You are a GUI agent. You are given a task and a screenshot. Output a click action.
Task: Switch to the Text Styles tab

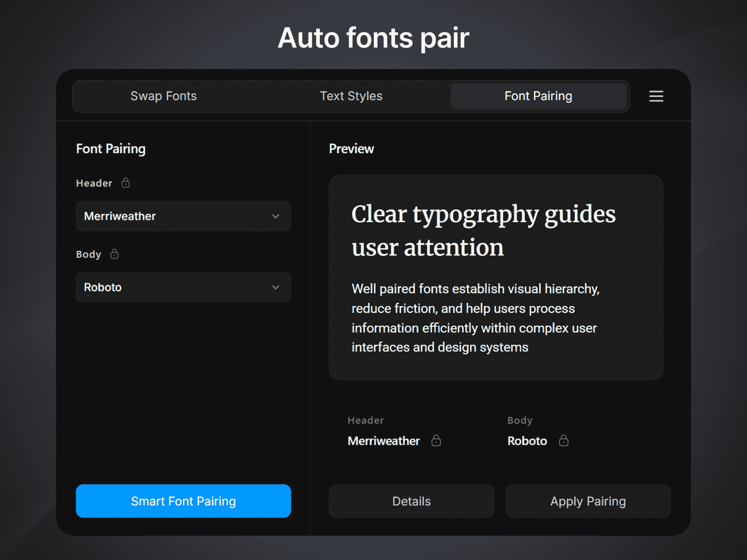pyautogui.click(x=351, y=96)
